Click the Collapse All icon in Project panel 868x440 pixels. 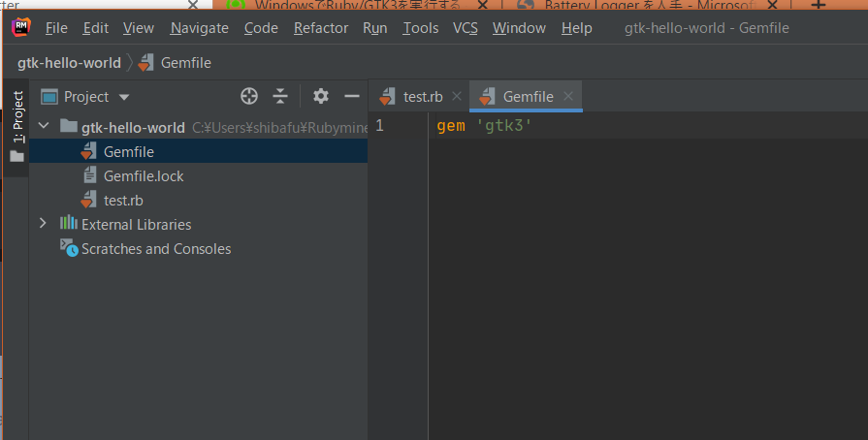[x=280, y=96]
